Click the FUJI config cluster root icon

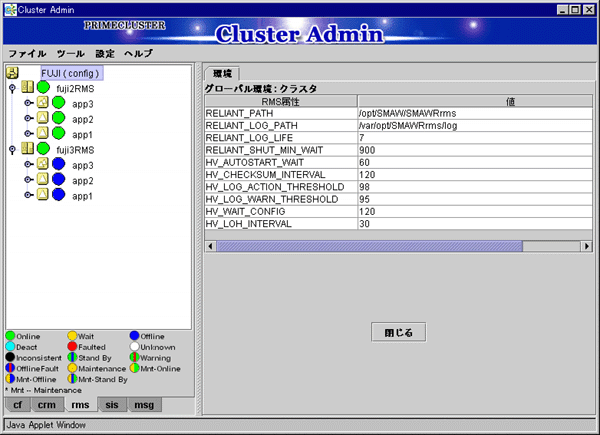tap(13, 73)
